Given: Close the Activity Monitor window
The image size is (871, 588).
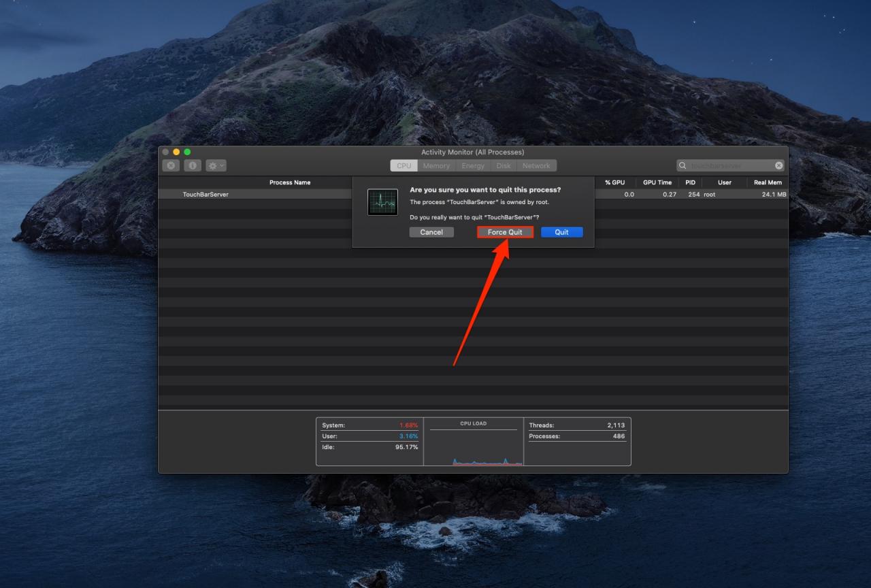Looking at the screenshot, I should coord(165,152).
